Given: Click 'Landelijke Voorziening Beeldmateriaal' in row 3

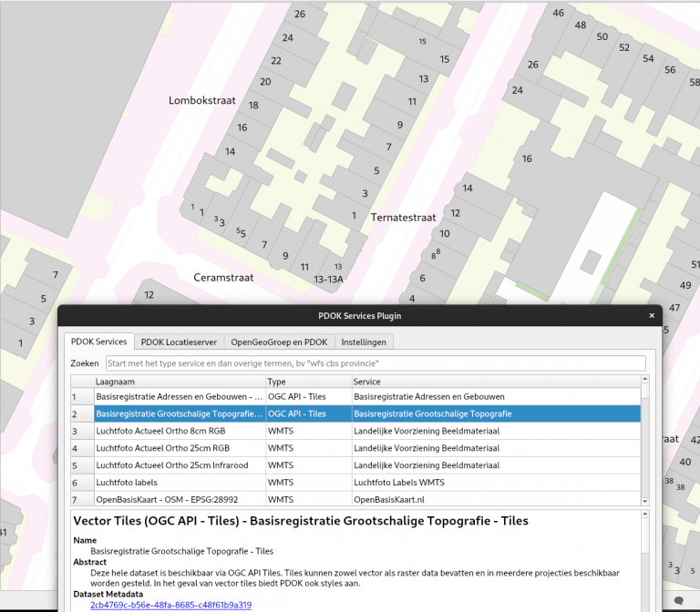Looking at the screenshot, I should (497, 431).
